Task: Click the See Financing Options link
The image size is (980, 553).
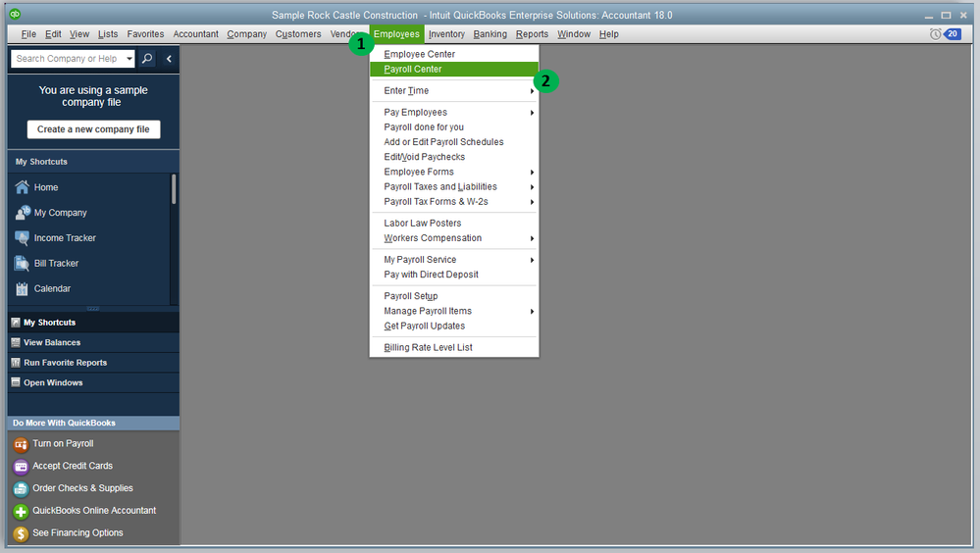Action: (x=77, y=533)
